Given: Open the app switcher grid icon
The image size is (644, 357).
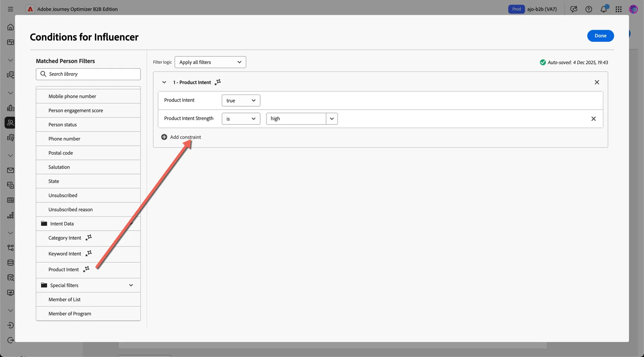Looking at the screenshot, I should tap(619, 9).
